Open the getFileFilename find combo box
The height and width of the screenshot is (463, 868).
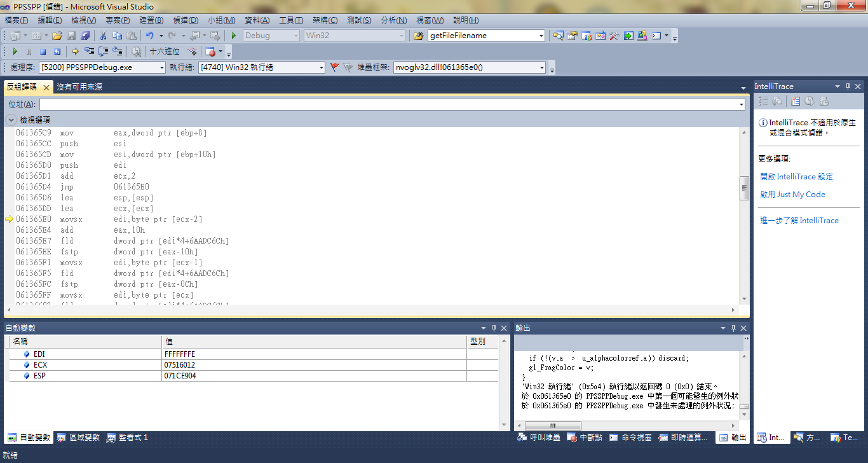click(x=486, y=36)
